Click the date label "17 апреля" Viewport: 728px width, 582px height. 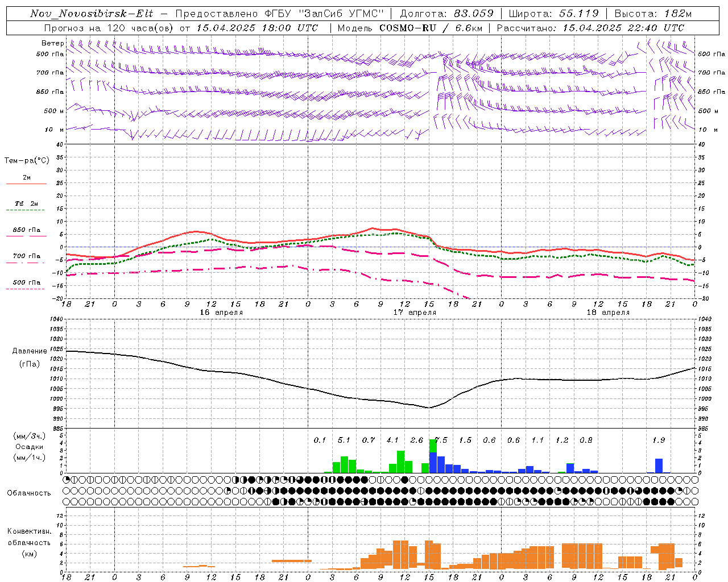415,313
